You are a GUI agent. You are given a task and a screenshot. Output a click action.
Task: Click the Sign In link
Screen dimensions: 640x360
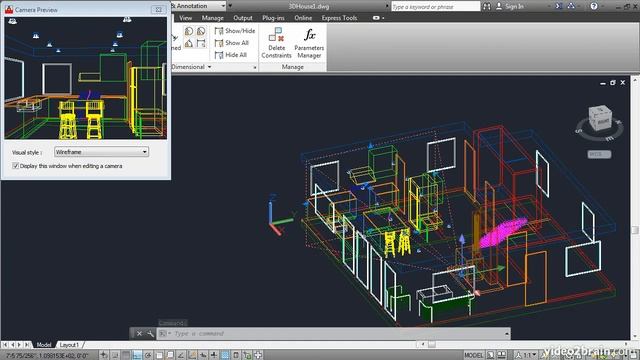(x=514, y=6)
